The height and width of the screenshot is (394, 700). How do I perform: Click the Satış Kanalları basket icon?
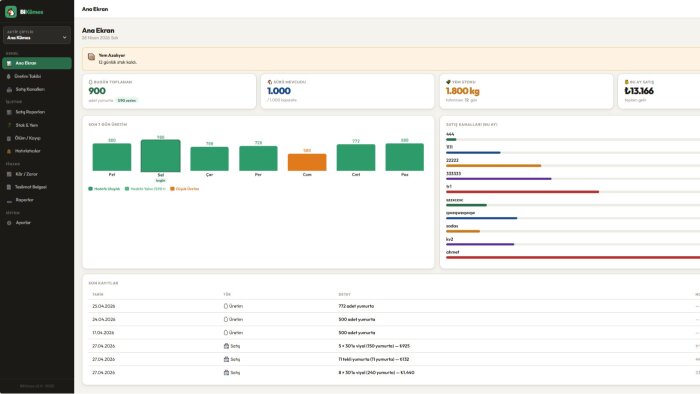9,90
